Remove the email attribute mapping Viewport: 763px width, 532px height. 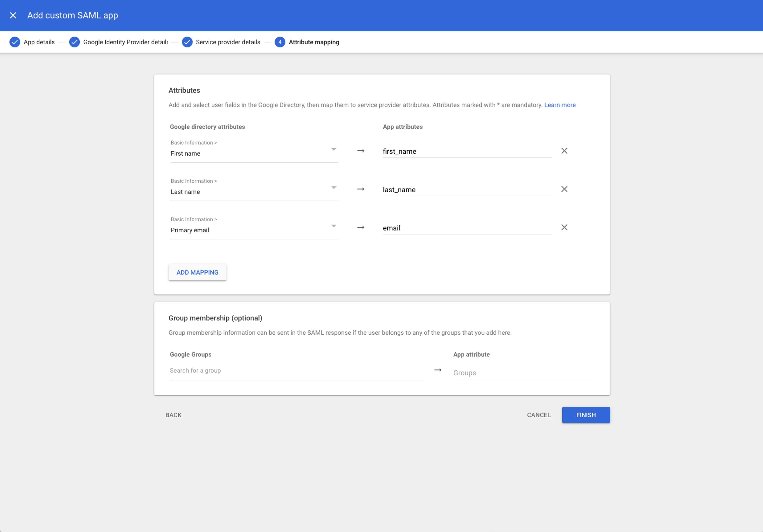click(x=564, y=227)
